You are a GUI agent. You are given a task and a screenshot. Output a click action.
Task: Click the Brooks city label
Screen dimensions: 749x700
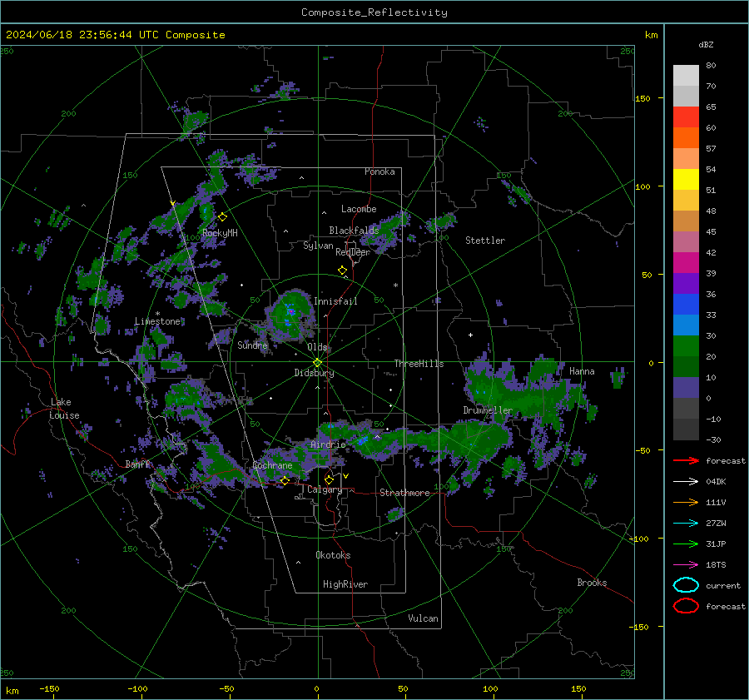(592, 583)
